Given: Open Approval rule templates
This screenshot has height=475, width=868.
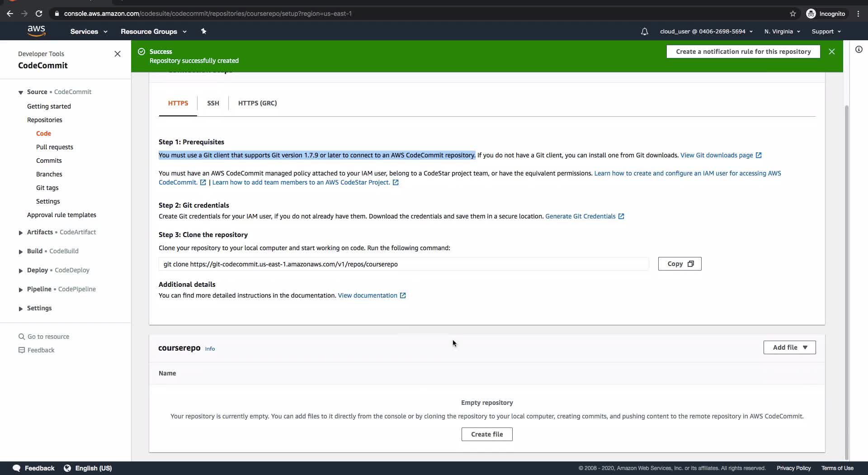Looking at the screenshot, I should tap(61, 215).
